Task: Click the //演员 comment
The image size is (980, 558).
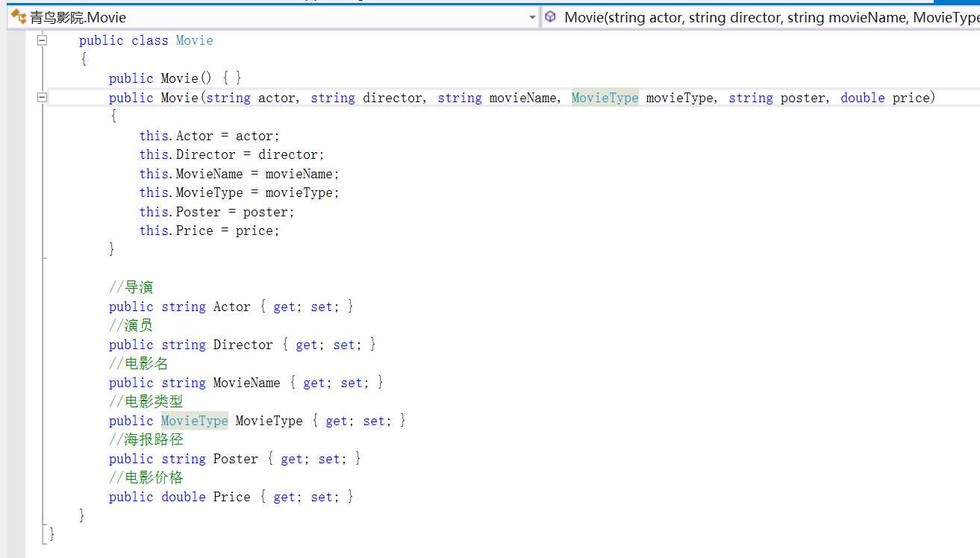Action: 131,325
